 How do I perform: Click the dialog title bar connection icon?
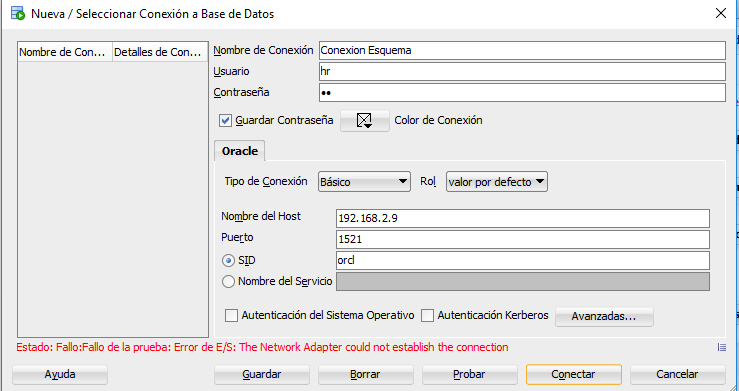tap(18, 13)
